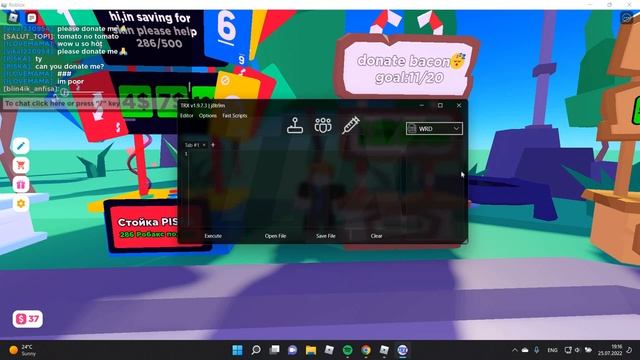This screenshot has height=360, width=640.
Task: Open Task View on the taskbar
Action: point(274,350)
